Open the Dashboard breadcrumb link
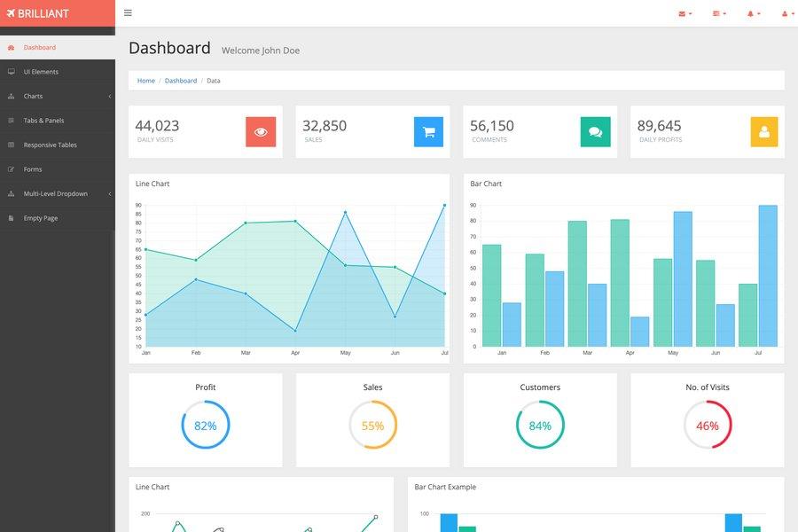The width and height of the screenshot is (798, 532). pos(181,80)
